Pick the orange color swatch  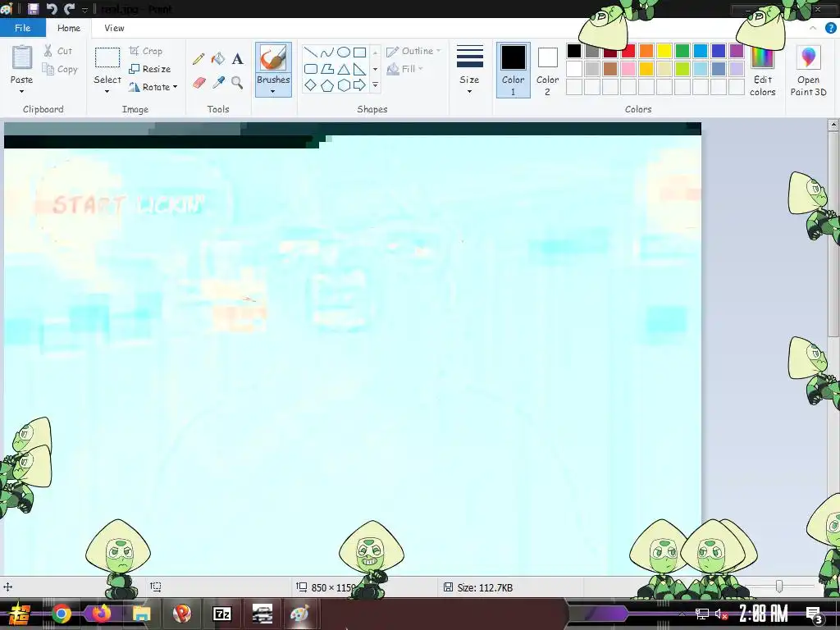(x=646, y=51)
